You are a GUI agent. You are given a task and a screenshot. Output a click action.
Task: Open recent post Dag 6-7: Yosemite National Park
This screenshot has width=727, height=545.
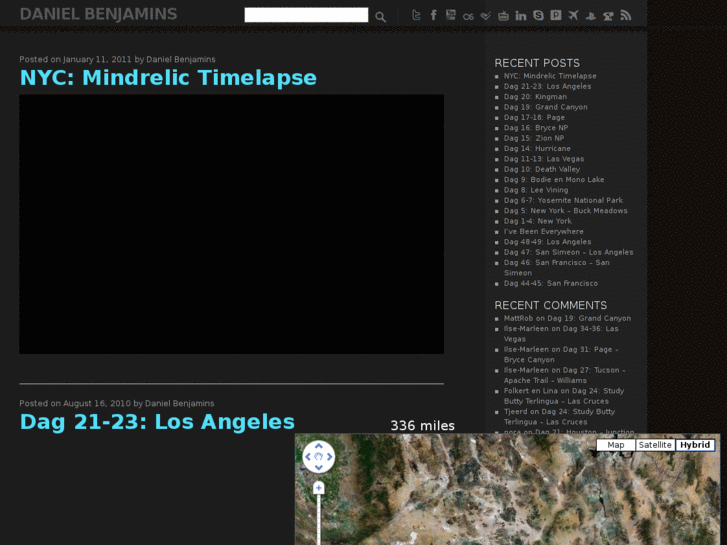(x=563, y=200)
